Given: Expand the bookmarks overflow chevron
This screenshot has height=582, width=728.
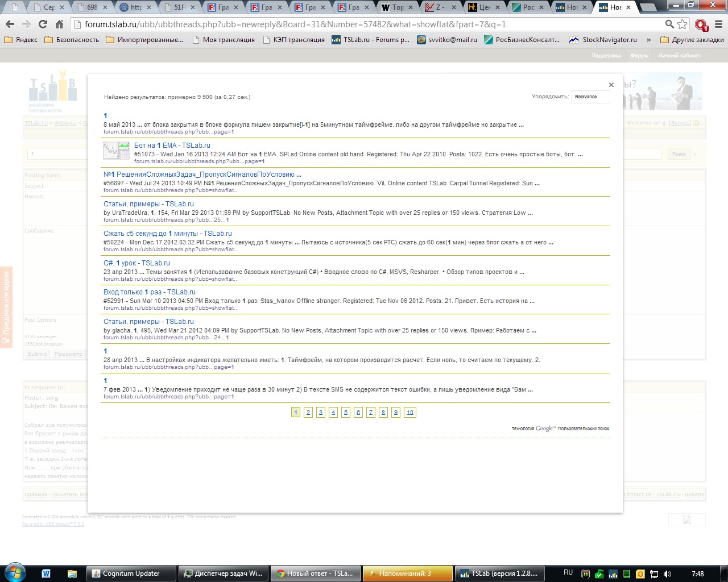Looking at the screenshot, I should coord(648,40).
